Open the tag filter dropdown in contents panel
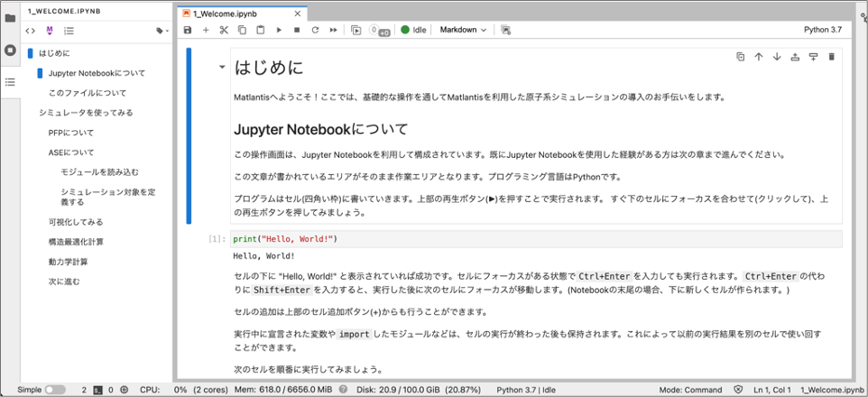 162,31
